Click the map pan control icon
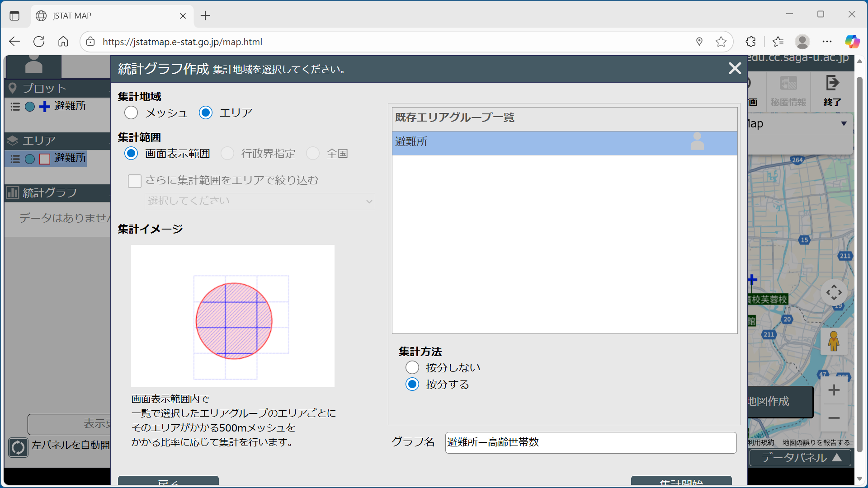The height and width of the screenshot is (488, 868). (x=834, y=293)
